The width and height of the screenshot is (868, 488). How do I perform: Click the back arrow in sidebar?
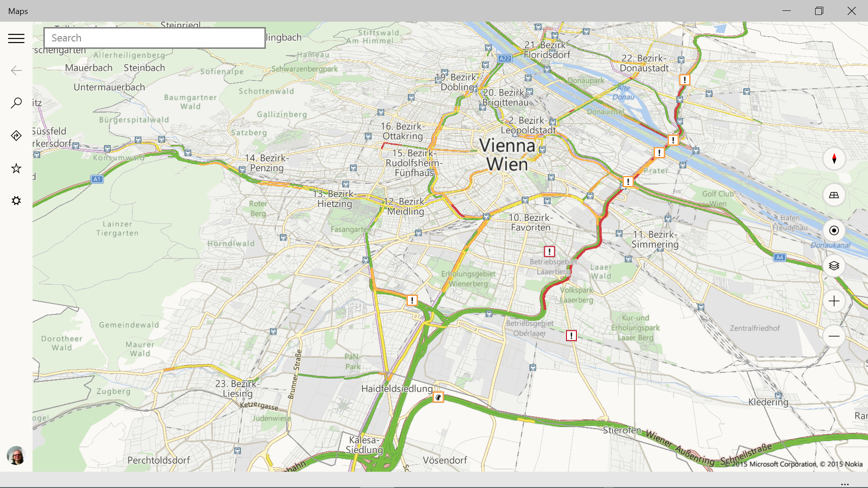click(16, 70)
